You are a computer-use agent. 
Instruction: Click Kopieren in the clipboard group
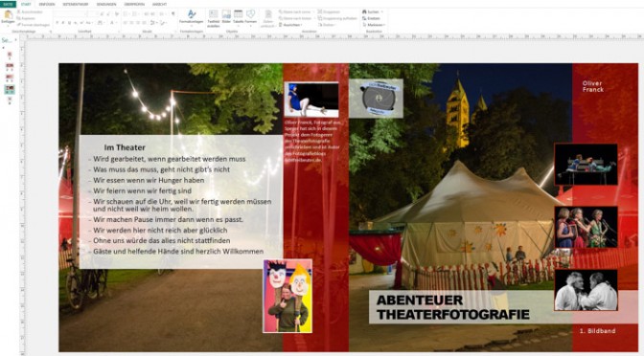pos(27,18)
